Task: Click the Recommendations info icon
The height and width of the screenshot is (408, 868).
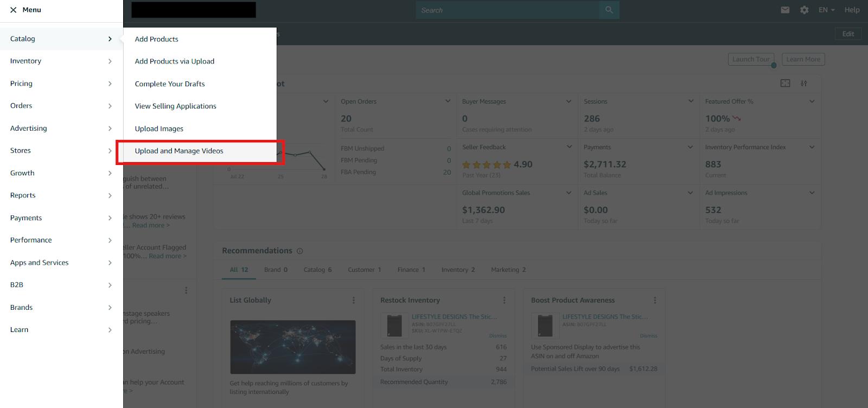Action: click(299, 251)
